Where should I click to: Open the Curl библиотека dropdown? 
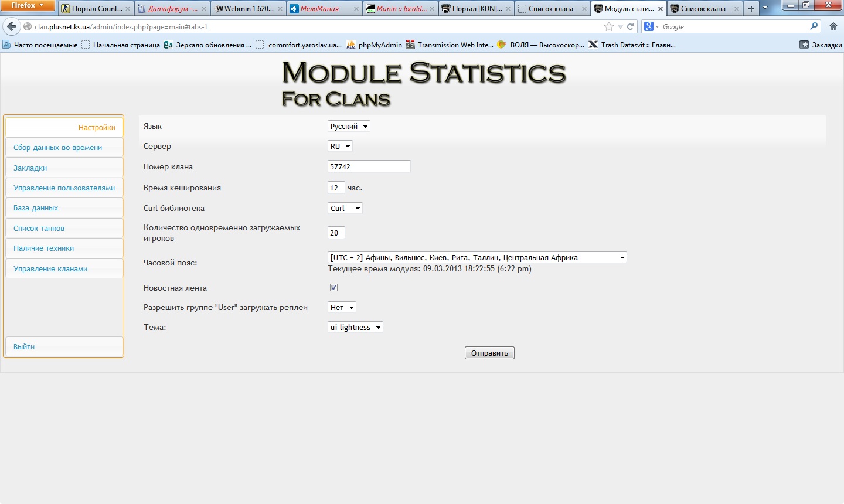tap(345, 209)
